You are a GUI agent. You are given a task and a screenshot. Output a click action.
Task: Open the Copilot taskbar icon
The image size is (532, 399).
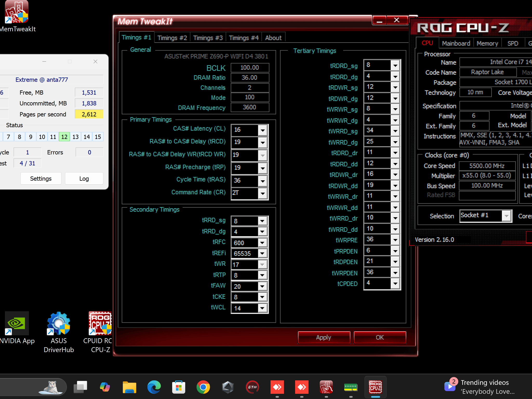pos(105,387)
